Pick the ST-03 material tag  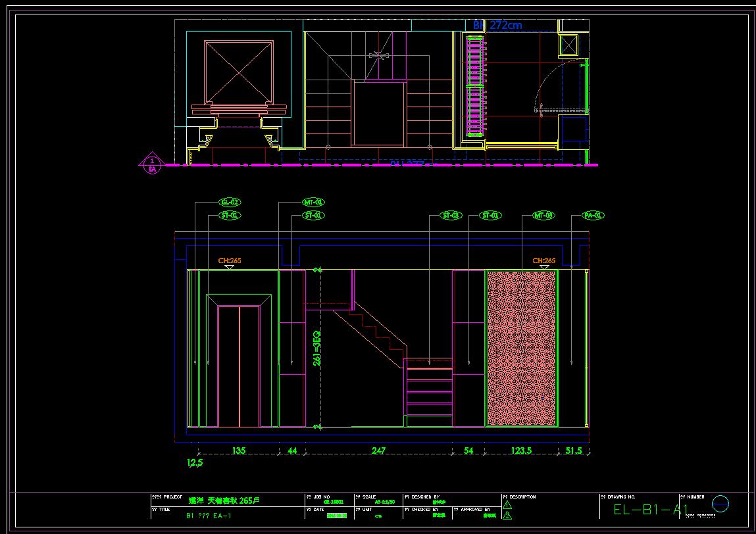pyautogui.click(x=451, y=215)
